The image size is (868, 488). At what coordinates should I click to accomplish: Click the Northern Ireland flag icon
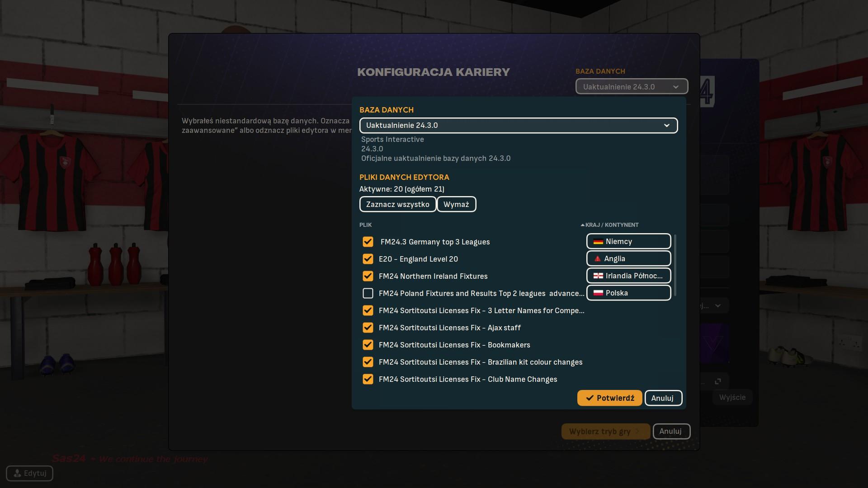click(x=598, y=276)
